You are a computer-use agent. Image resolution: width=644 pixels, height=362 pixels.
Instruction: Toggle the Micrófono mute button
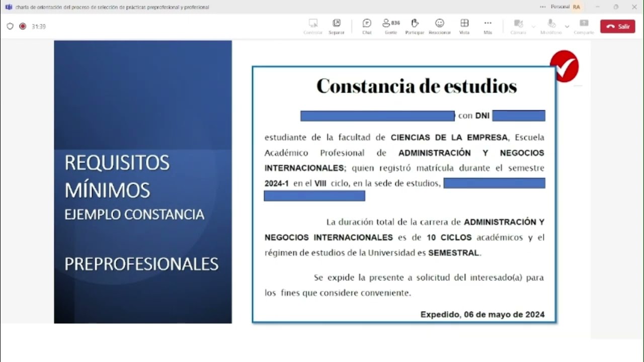pyautogui.click(x=551, y=26)
